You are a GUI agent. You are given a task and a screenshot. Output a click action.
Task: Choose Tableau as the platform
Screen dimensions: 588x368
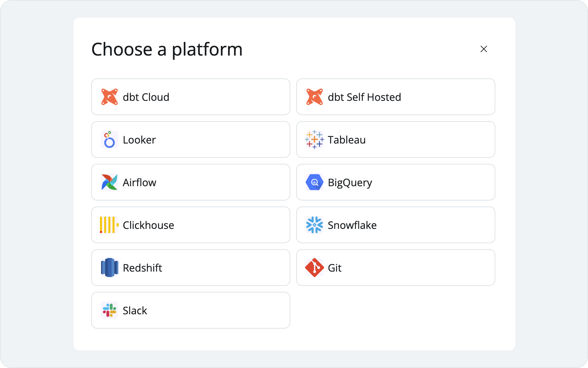[x=395, y=139]
